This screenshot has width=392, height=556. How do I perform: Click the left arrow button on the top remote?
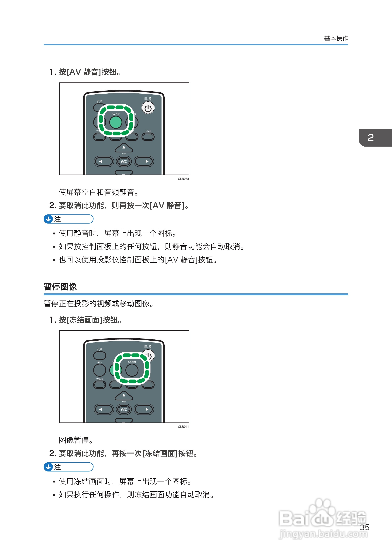click(104, 161)
